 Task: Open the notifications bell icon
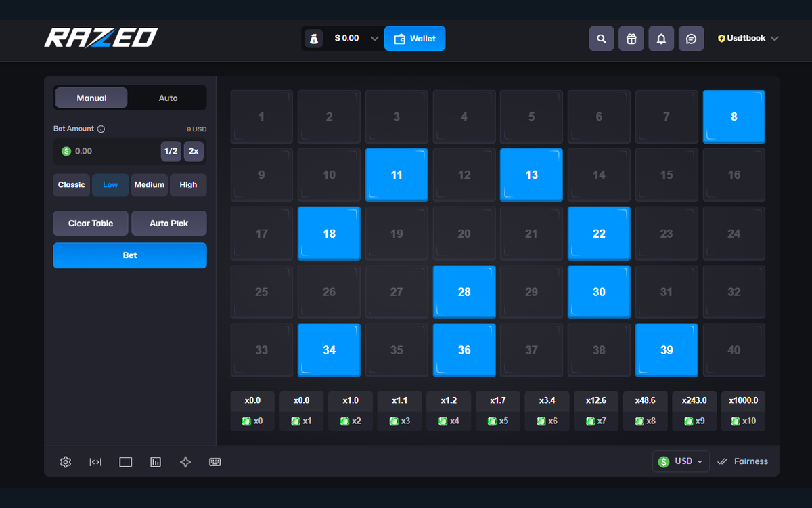click(x=661, y=39)
